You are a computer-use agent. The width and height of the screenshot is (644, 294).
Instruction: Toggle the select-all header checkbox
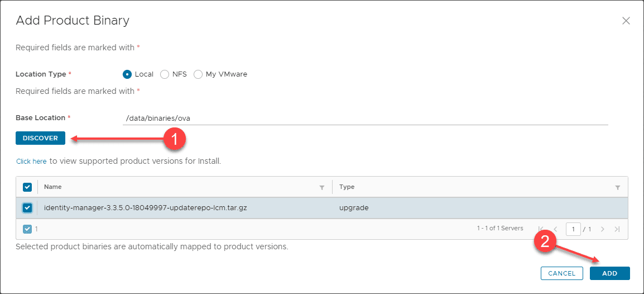27,187
